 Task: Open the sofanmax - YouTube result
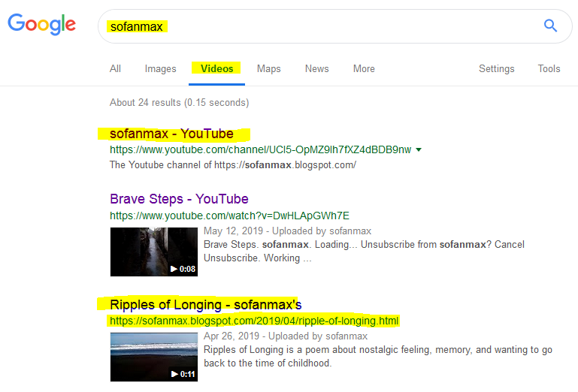(171, 134)
